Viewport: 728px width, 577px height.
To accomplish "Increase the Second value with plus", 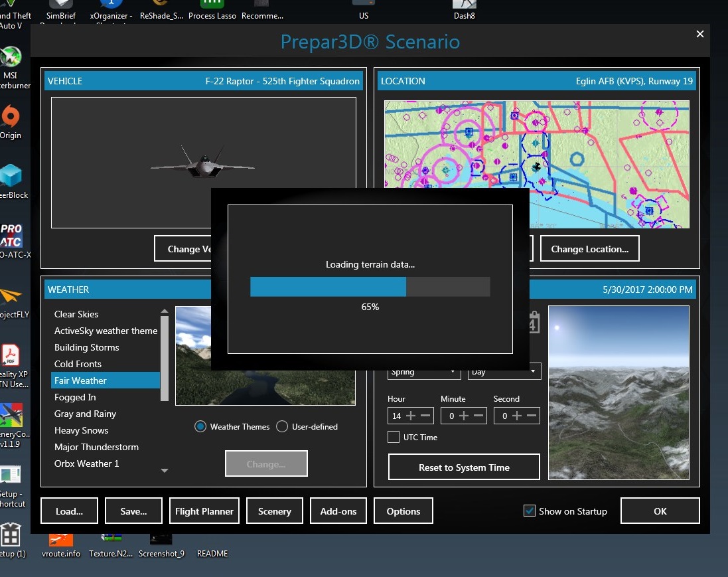I will [x=517, y=416].
